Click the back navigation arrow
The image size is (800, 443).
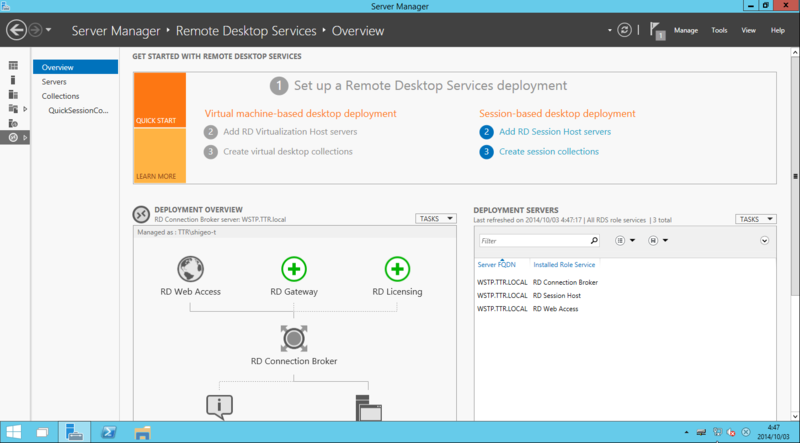click(16, 30)
